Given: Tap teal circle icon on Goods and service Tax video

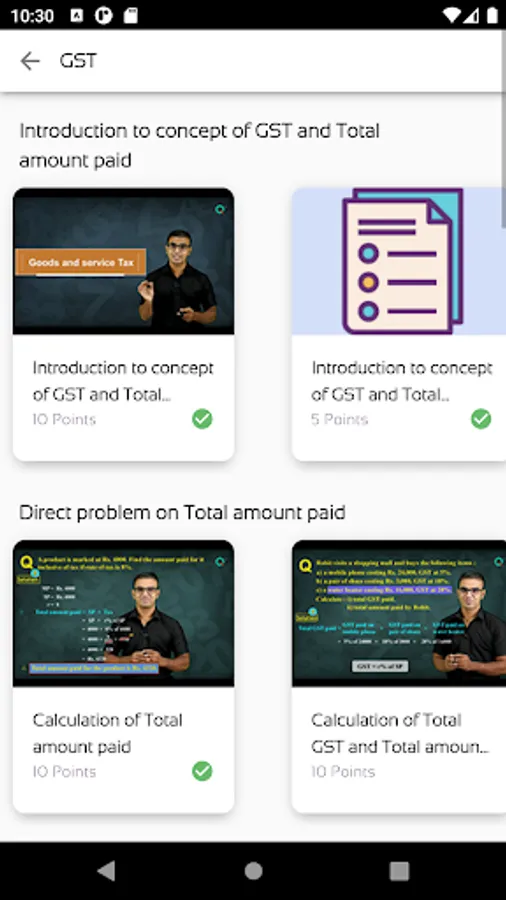Looking at the screenshot, I should [x=220, y=210].
